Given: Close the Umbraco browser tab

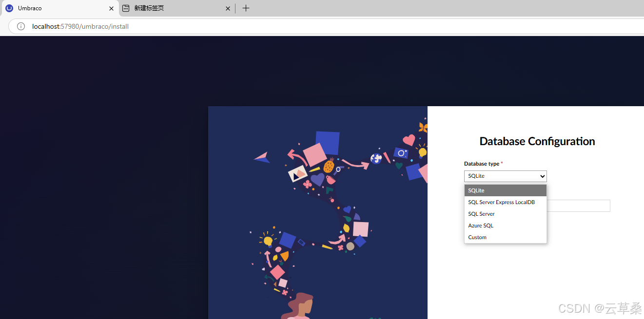Looking at the screenshot, I should click(x=111, y=8).
